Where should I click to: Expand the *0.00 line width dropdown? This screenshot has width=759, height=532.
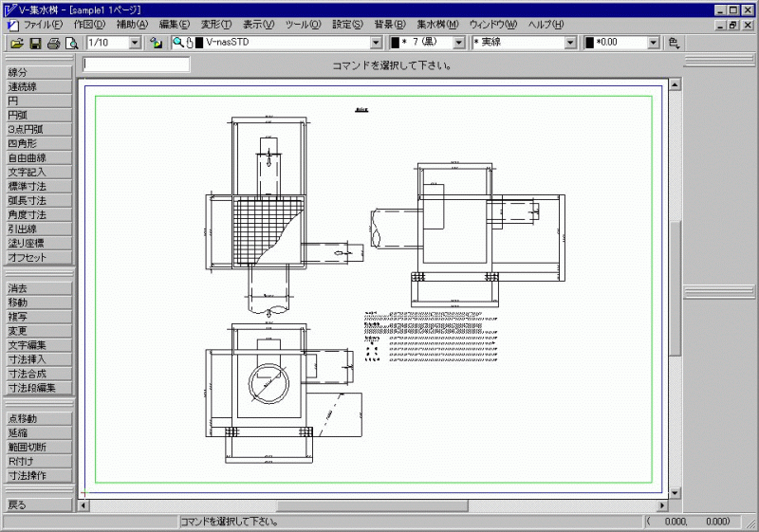(654, 43)
